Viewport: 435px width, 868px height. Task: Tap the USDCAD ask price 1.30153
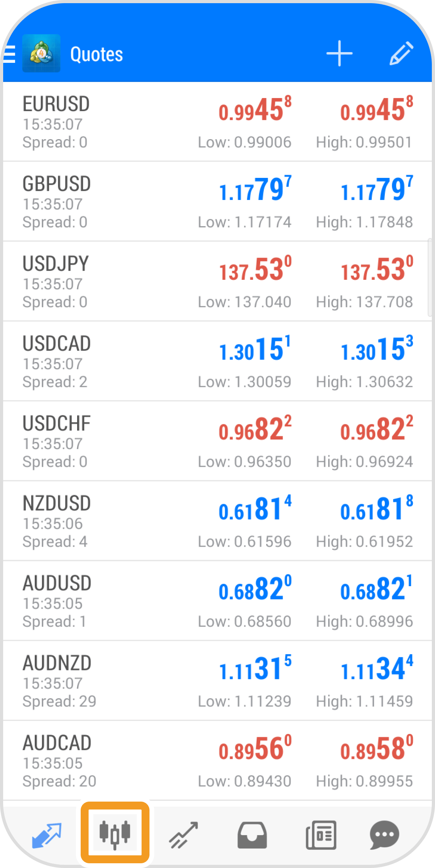pyautogui.click(x=377, y=349)
